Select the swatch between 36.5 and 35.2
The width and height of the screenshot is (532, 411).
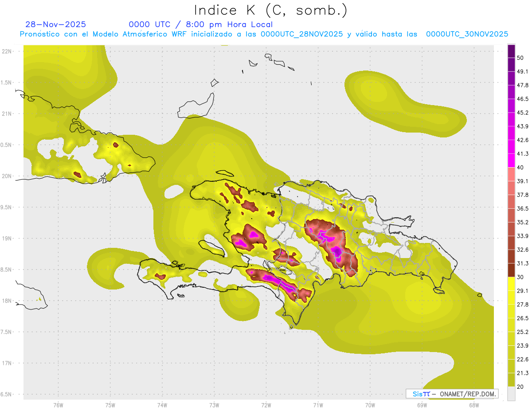(x=511, y=215)
